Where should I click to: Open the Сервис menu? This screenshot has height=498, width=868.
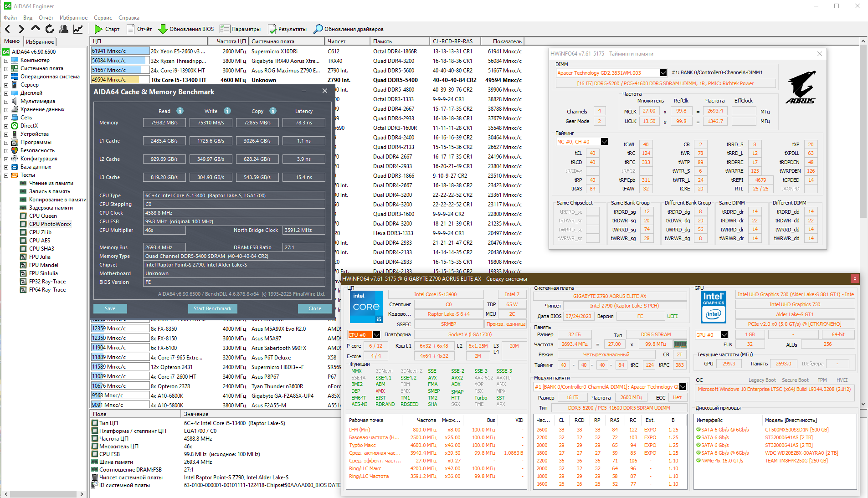(x=103, y=18)
